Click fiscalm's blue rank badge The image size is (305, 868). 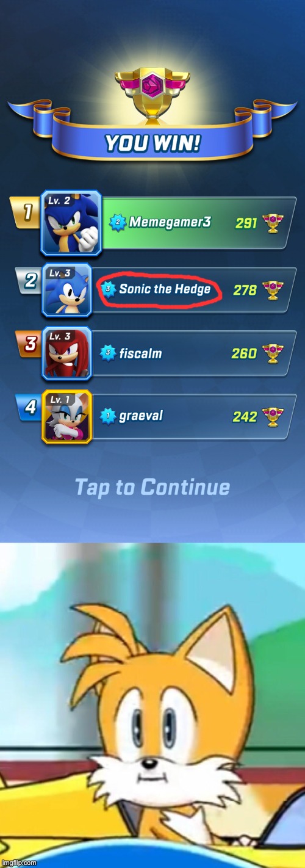point(109,352)
